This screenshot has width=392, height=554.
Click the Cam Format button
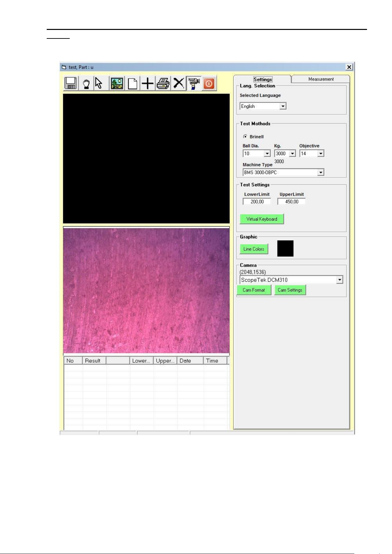[x=254, y=290]
